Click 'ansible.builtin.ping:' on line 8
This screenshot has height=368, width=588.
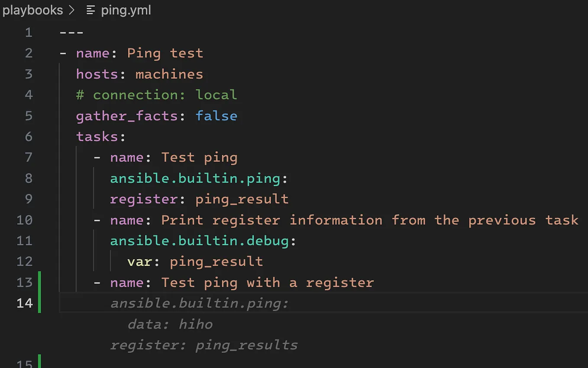tap(199, 178)
